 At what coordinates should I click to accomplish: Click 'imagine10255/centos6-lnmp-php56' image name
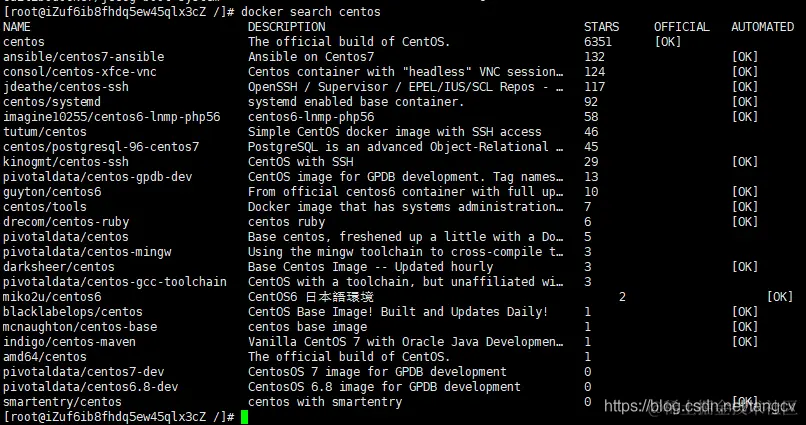[112, 117]
